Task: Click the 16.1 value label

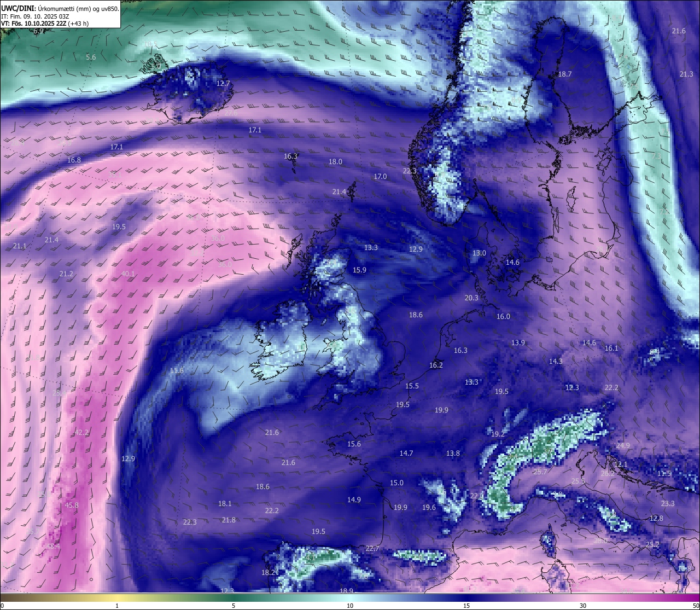Action: click(x=611, y=348)
